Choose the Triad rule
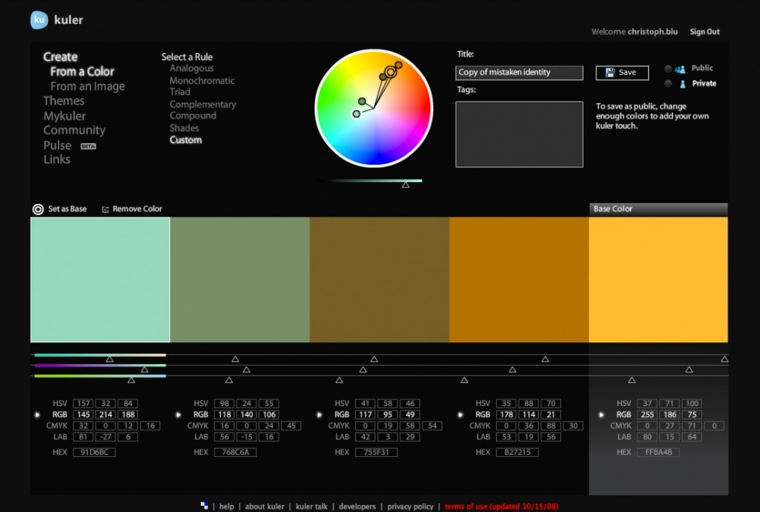This screenshot has height=512, width=760. click(180, 92)
